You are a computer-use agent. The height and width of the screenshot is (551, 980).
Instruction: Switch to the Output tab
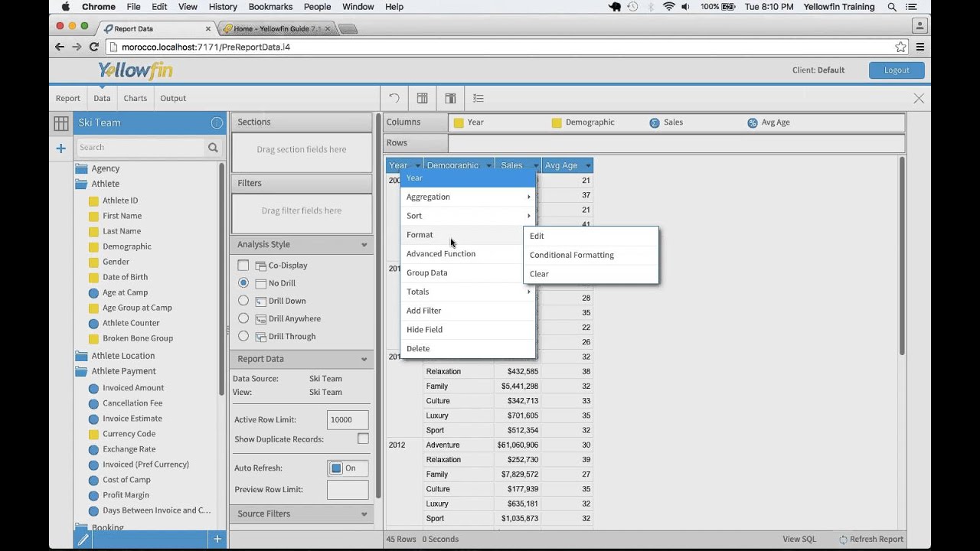click(x=173, y=98)
